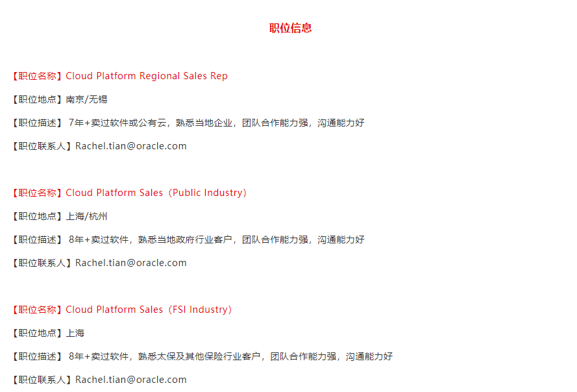
Task: Click 【职位描述】 label of Public Industry job
Action: coord(38,239)
